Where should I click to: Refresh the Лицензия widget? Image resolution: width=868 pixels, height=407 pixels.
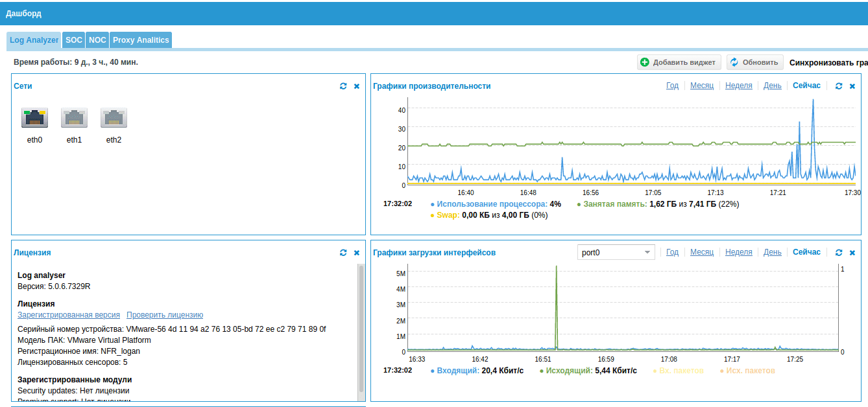343,253
